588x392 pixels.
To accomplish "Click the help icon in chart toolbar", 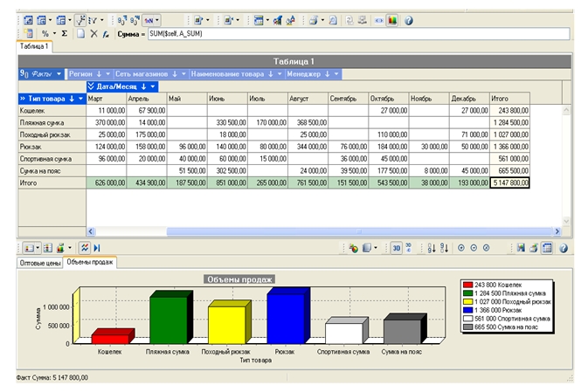I will 564,248.
